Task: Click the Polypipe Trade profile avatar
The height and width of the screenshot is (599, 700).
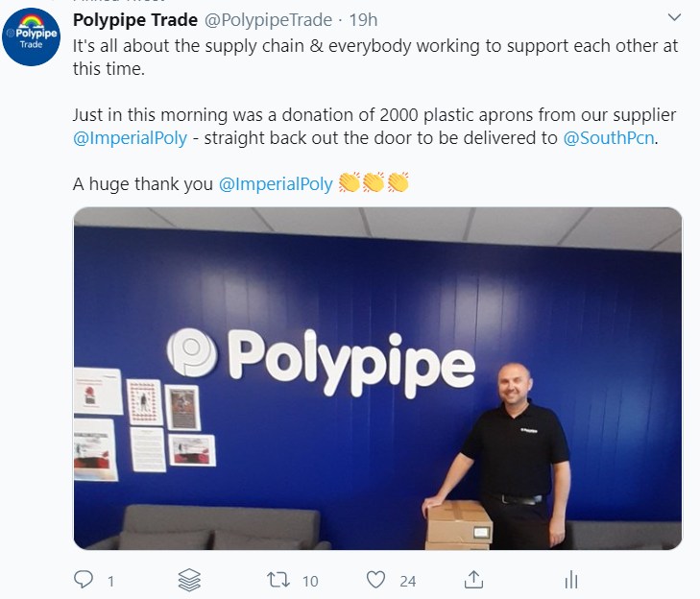Action: [x=32, y=37]
